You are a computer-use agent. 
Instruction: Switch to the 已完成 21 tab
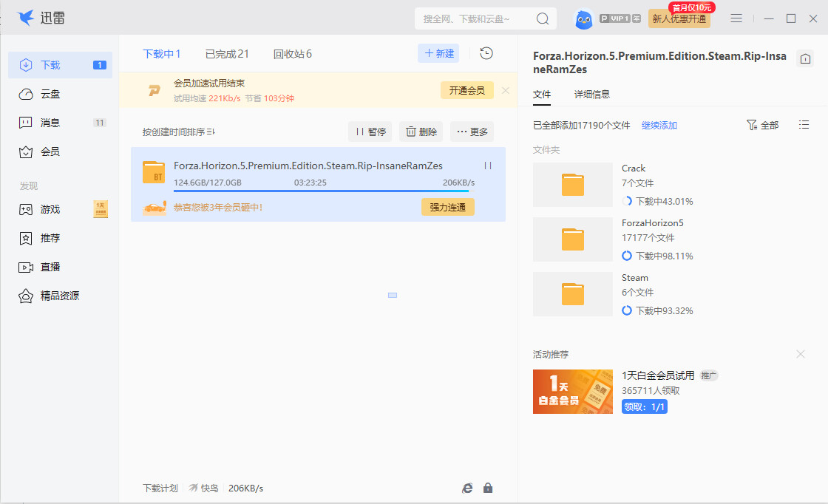click(x=226, y=54)
